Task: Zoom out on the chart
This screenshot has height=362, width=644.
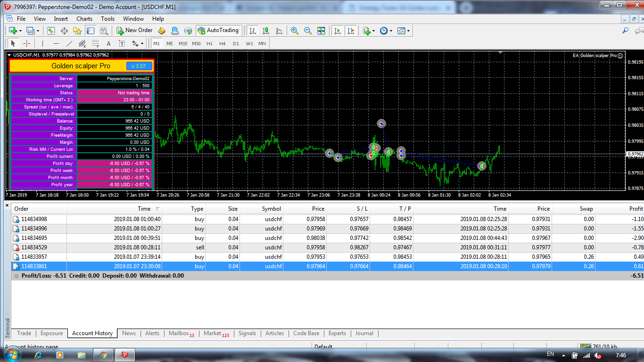Action: click(x=308, y=31)
